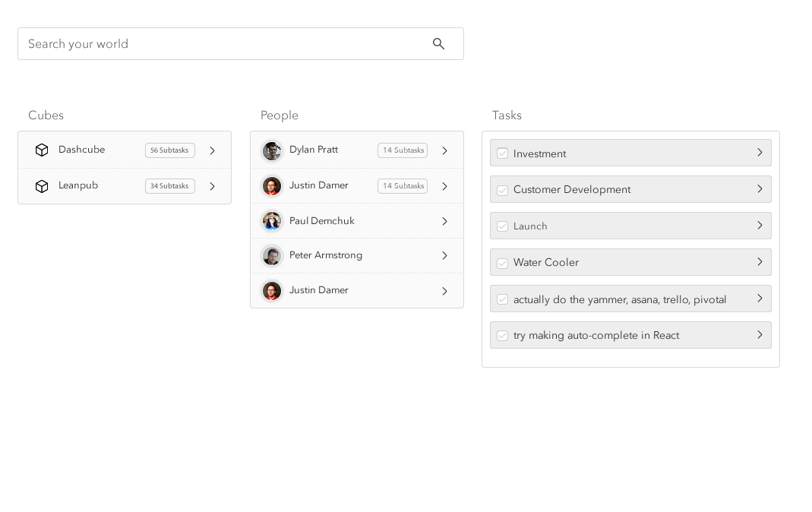Select Peter Armstrong in People list
Viewport: 812px width, 512px height.
[326, 255]
